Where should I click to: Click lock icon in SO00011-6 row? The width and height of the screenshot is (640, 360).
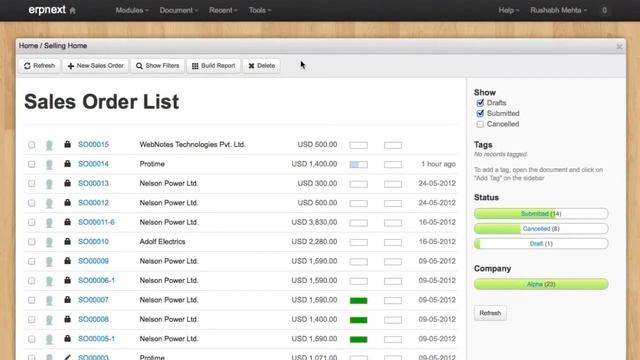67,222
